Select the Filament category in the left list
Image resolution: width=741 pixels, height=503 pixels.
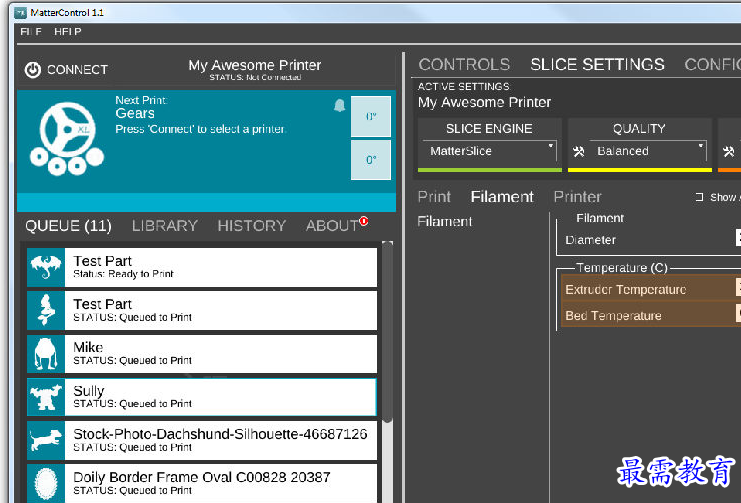tap(445, 221)
